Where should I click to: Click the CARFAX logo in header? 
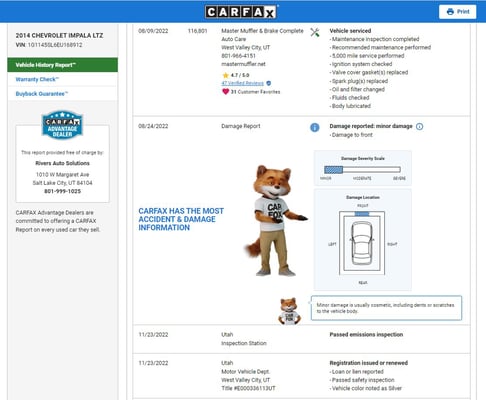240,12
